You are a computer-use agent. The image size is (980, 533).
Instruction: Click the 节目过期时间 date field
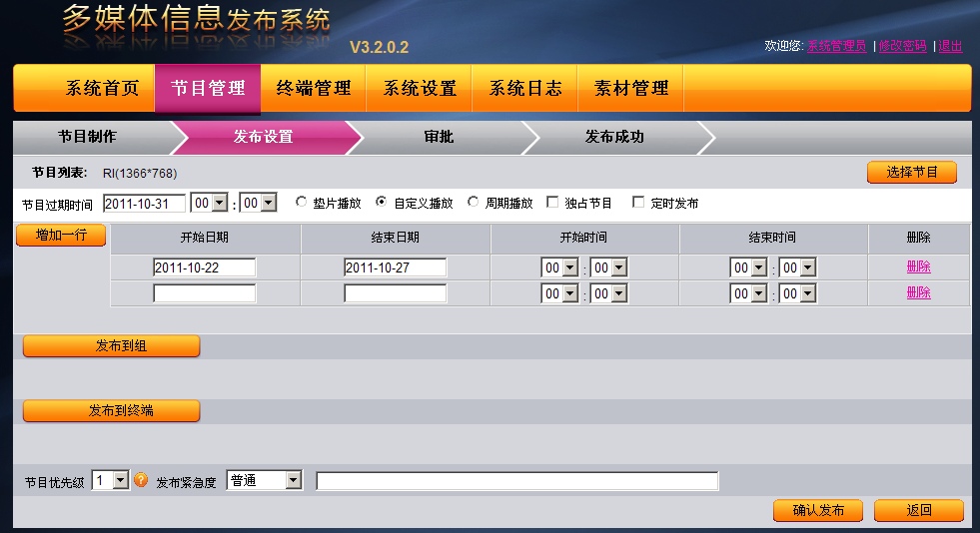[x=144, y=203]
